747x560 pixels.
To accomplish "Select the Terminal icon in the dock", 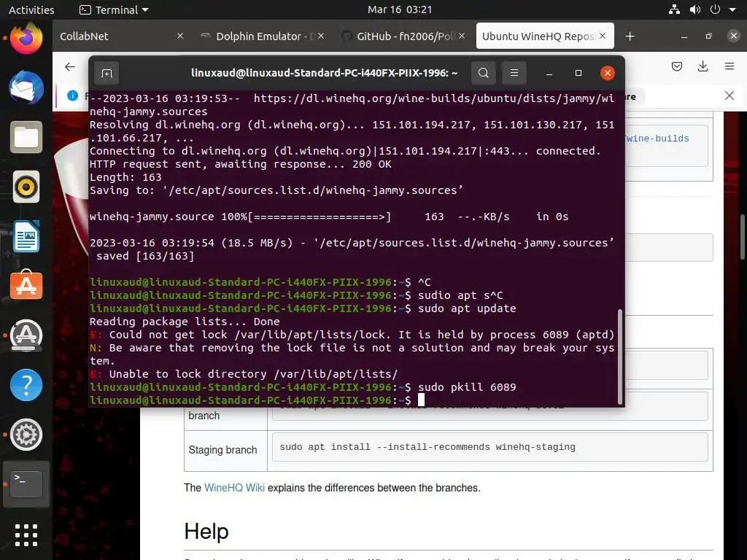I will tap(26, 484).
